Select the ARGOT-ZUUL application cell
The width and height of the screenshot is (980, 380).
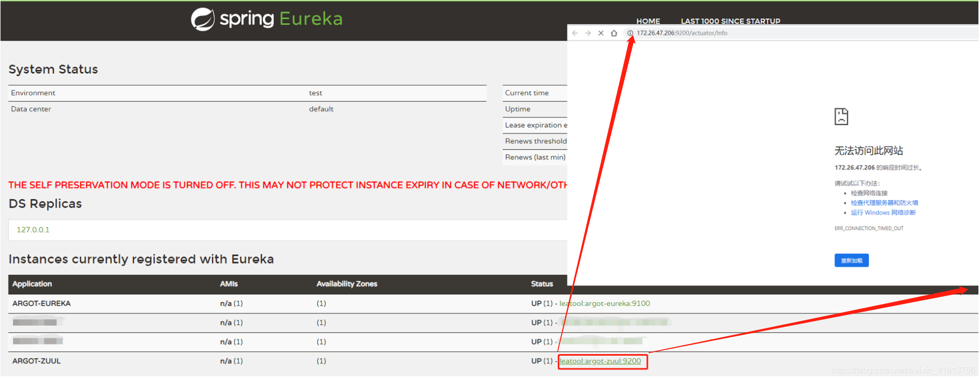[x=36, y=361]
